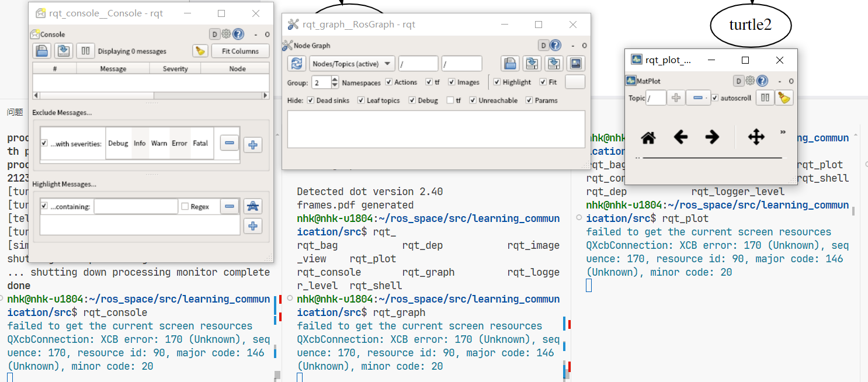
Task: Toggle Hide Leaf topics checkbox
Action: click(361, 100)
